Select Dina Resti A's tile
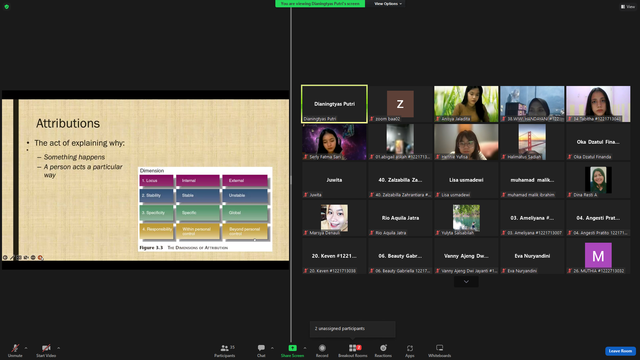 tap(598, 180)
